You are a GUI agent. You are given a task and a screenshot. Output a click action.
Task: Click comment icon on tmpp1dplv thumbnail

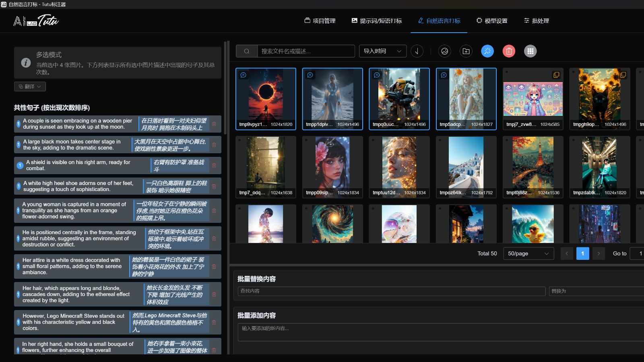click(x=310, y=75)
